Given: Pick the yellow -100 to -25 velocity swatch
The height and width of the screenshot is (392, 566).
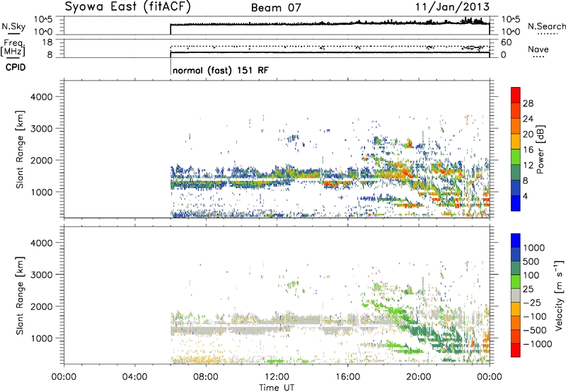Looking at the screenshot, I should tap(516, 310).
